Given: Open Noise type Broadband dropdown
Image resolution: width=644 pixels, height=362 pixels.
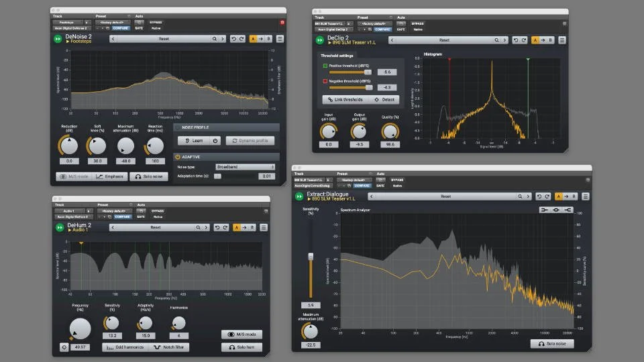Looking at the screenshot, I should click(246, 167).
